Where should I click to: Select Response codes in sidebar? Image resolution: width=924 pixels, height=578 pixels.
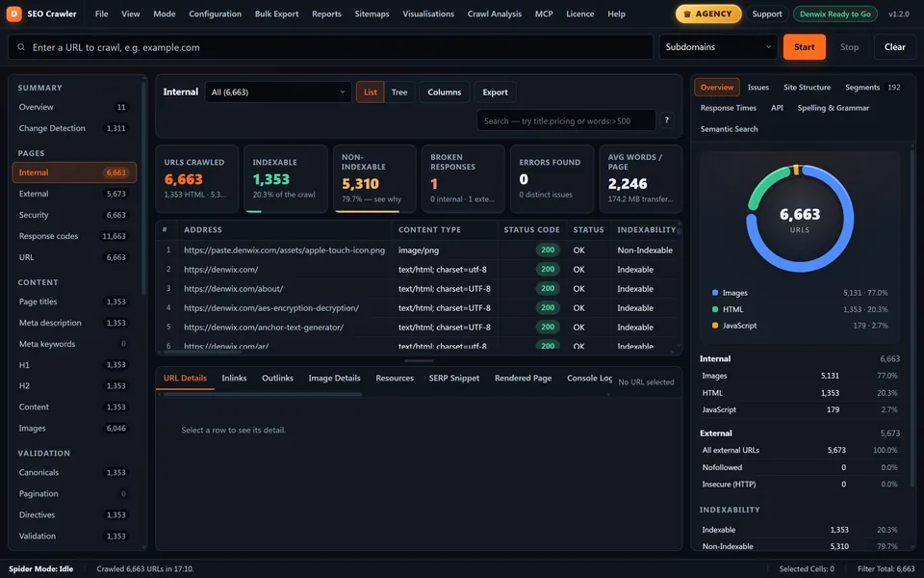(74, 236)
